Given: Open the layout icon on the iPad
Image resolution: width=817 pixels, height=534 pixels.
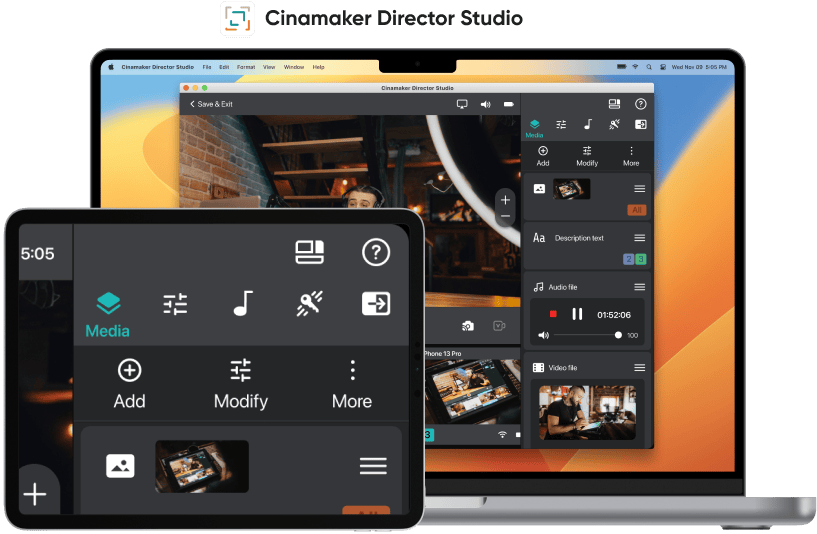Looking at the screenshot, I should [x=310, y=252].
